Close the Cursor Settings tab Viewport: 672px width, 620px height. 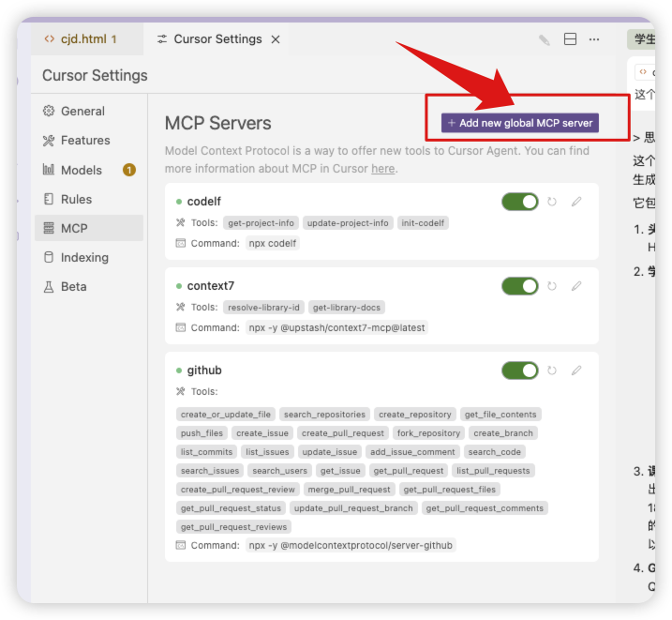click(x=276, y=39)
